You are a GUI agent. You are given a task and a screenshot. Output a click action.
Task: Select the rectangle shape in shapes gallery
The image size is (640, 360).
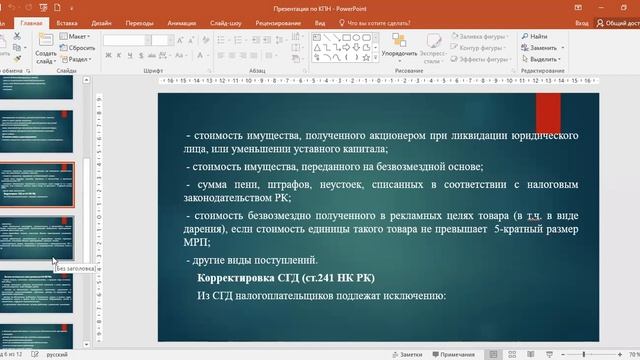[346, 38]
